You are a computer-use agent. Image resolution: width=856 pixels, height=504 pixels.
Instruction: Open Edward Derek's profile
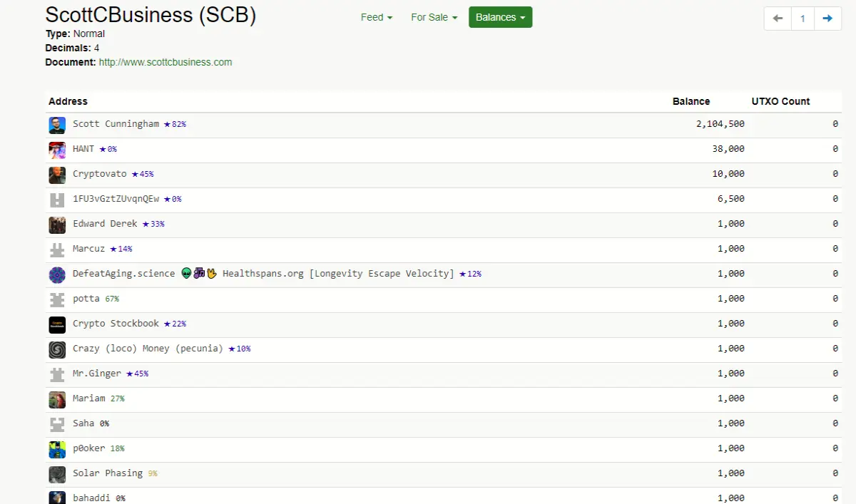105,224
